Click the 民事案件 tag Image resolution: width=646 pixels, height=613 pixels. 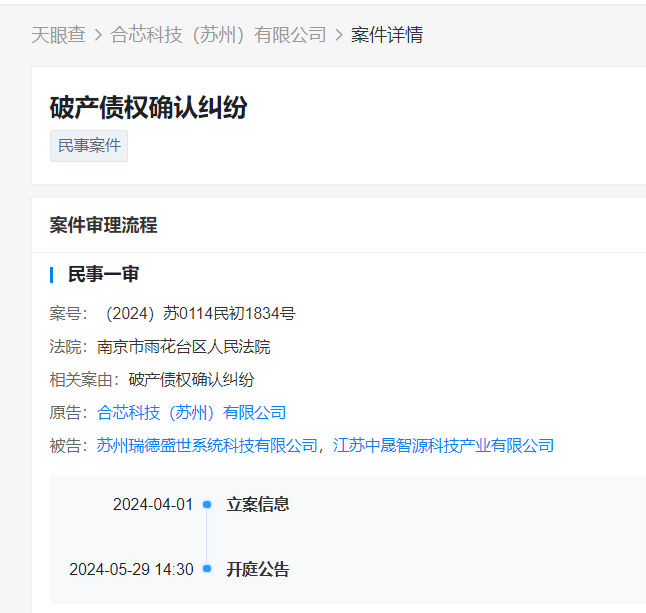[x=89, y=146]
